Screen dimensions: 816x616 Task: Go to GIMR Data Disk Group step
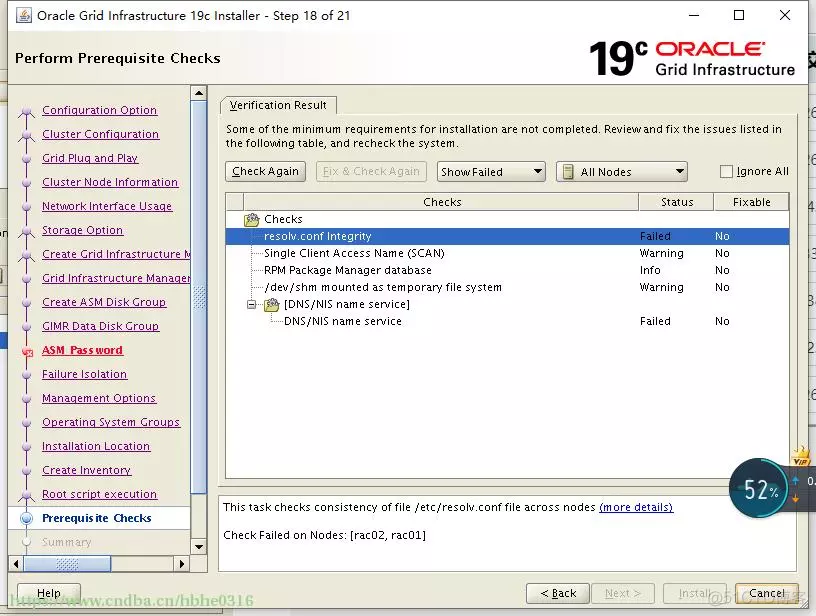pyautogui.click(x=100, y=326)
